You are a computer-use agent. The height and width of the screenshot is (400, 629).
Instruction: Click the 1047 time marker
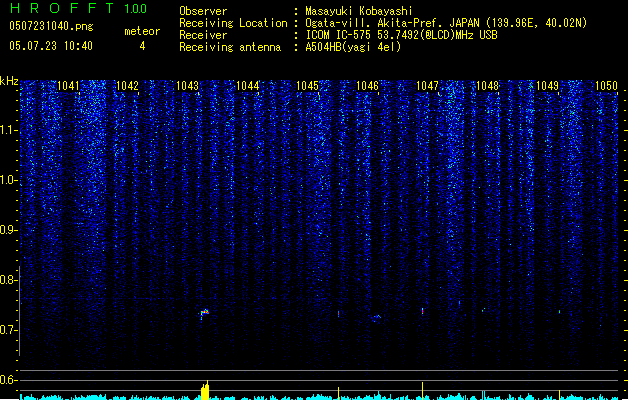point(428,86)
